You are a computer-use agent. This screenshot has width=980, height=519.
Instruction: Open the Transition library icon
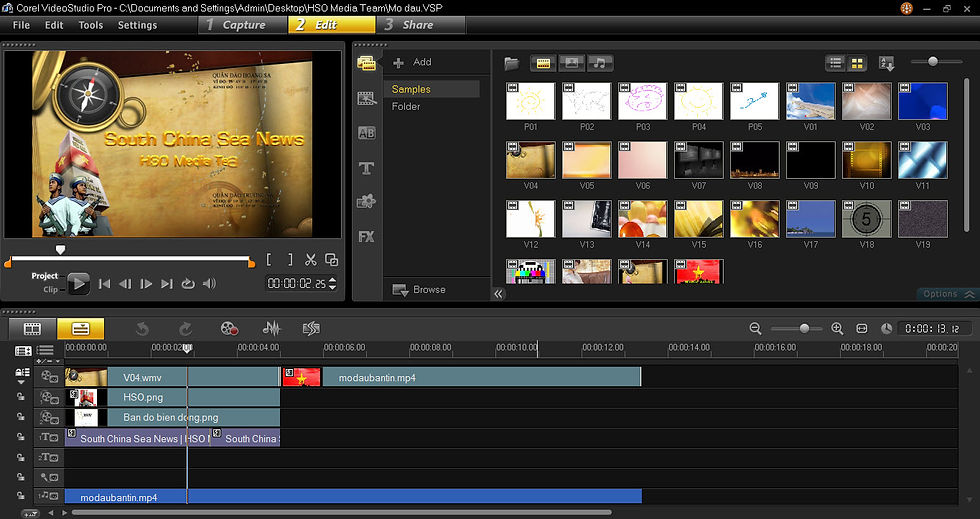[366, 98]
